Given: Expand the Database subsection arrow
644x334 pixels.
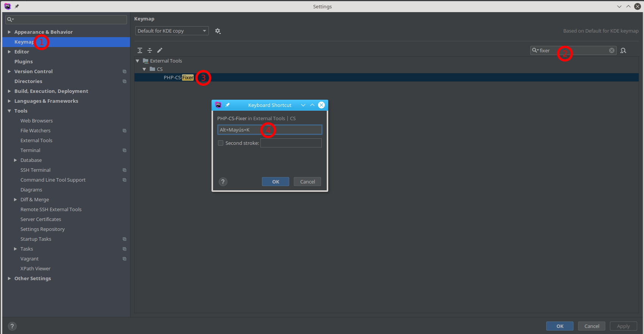Looking at the screenshot, I should [x=16, y=160].
